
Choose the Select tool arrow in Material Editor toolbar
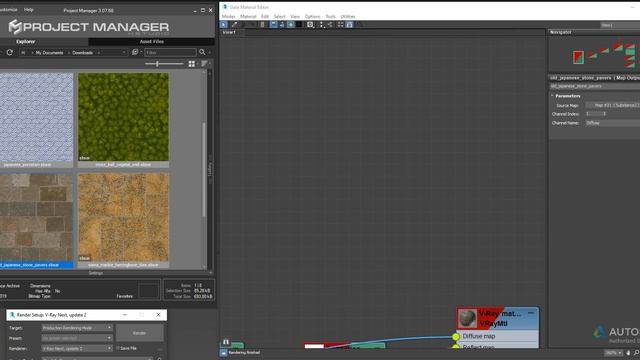click(224, 24)
